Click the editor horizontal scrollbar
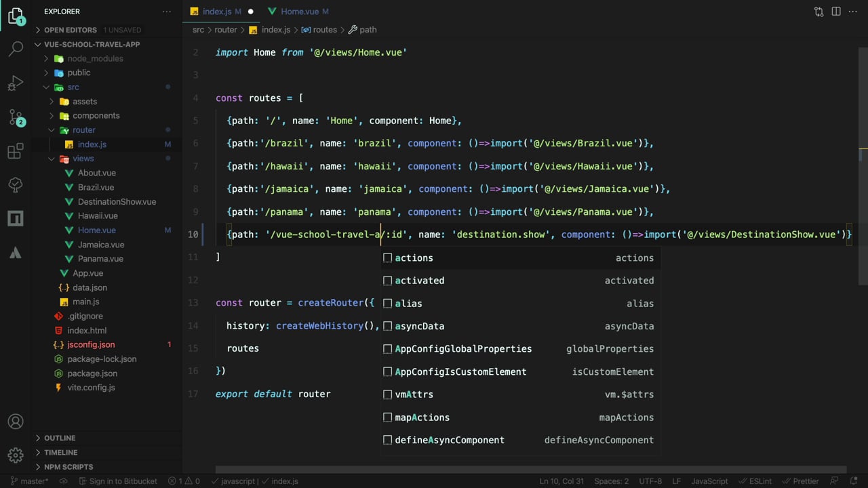The width and height of the screenshot is (868, 488). 530,469
